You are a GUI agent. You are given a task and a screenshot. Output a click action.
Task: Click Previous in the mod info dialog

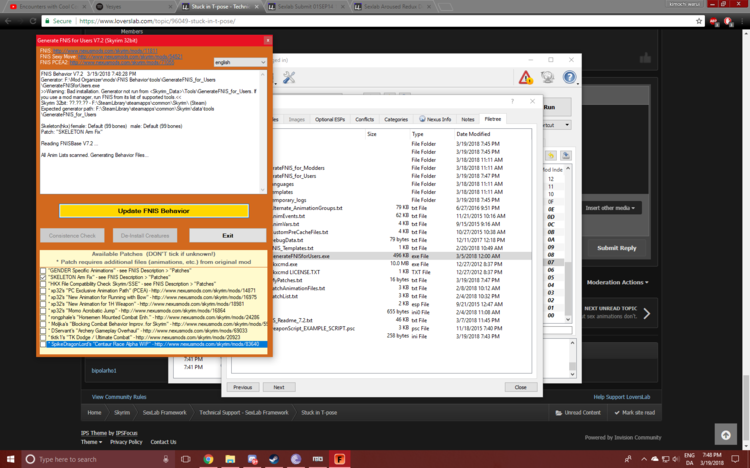pos(243,387)
